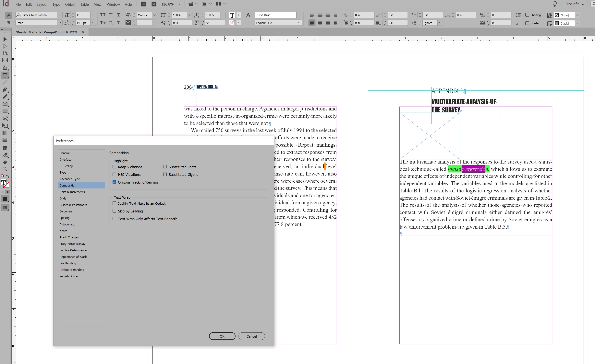Screen dimensions: 595x364
Task: Check Skip by Leading
Action: coord(114,211)
